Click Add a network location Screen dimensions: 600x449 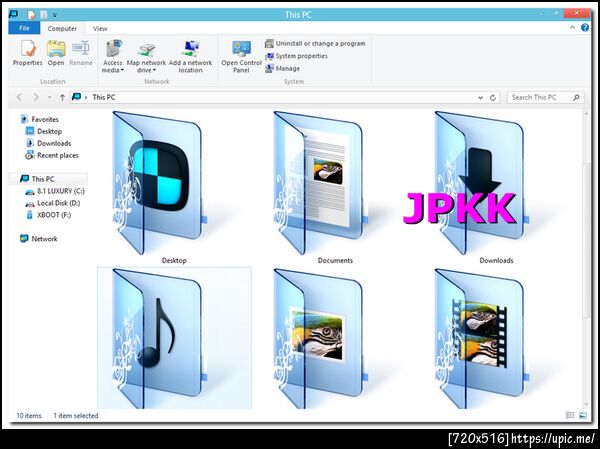tap(190, 57)
